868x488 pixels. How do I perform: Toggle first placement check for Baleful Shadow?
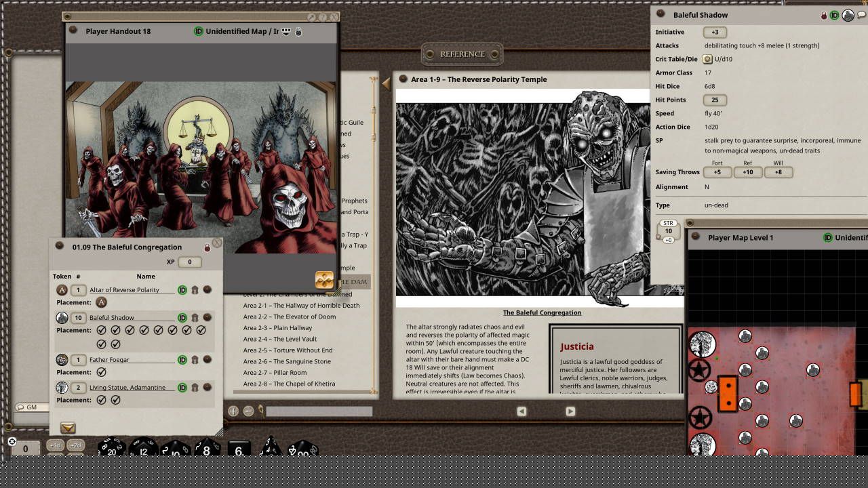(101, 330)
